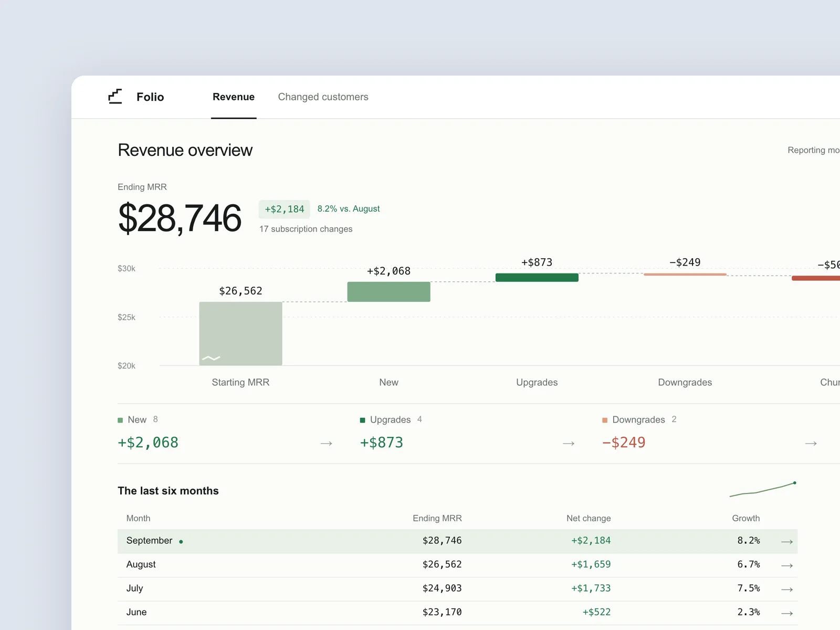This screenshot has width=840, height=630.
Task: Click the 8.2% vs. August text
Action: click(349, 208)
